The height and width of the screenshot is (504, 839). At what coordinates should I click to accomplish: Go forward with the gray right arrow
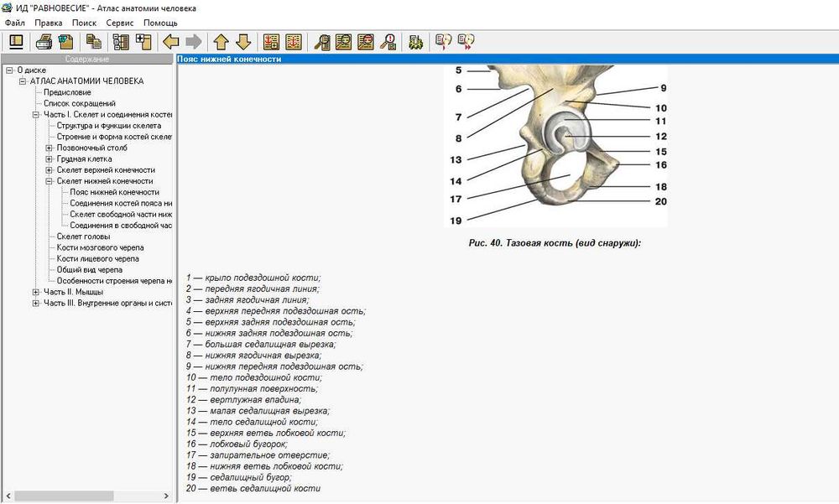click(x=193, y=41)
